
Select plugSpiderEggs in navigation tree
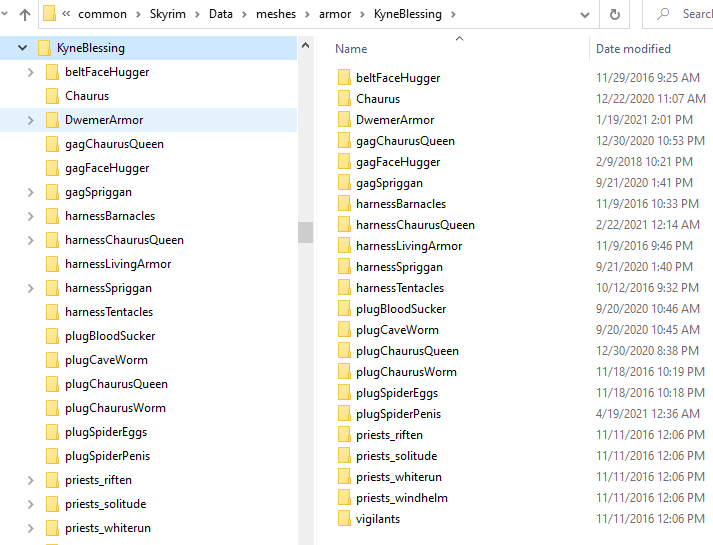106,432
